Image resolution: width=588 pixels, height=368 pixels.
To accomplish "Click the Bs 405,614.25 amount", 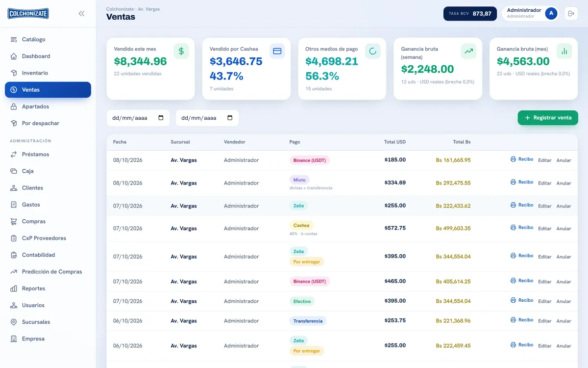I will (x=453, y=282).
